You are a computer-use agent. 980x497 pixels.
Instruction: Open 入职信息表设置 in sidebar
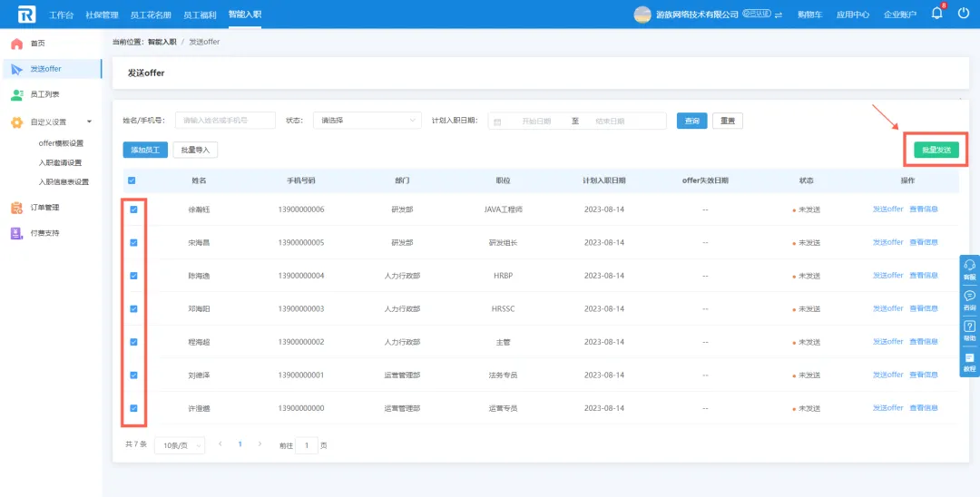(x=64, y=182)
